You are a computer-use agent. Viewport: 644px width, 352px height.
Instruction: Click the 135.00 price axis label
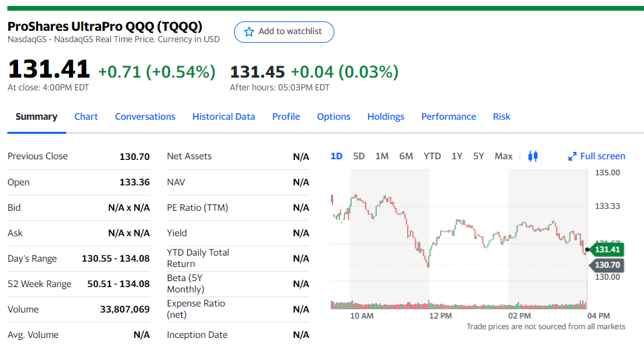tap(607, 173)
